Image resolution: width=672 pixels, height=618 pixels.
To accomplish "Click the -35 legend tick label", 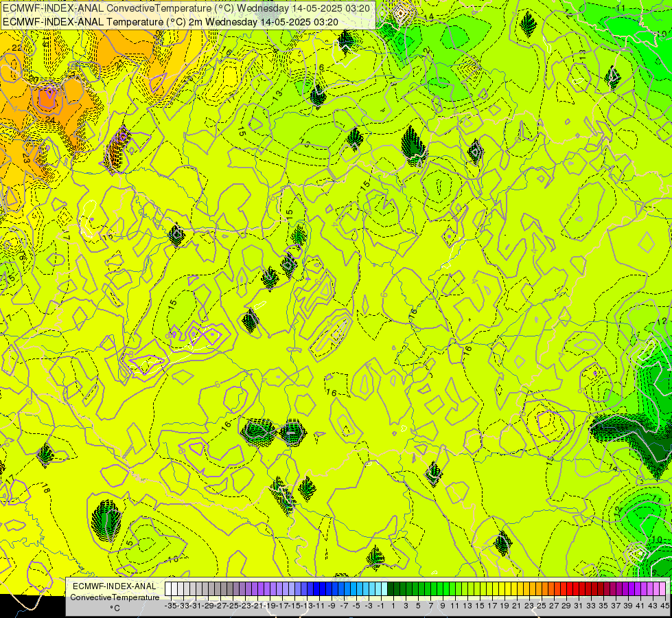I will [x=171, y=606].
